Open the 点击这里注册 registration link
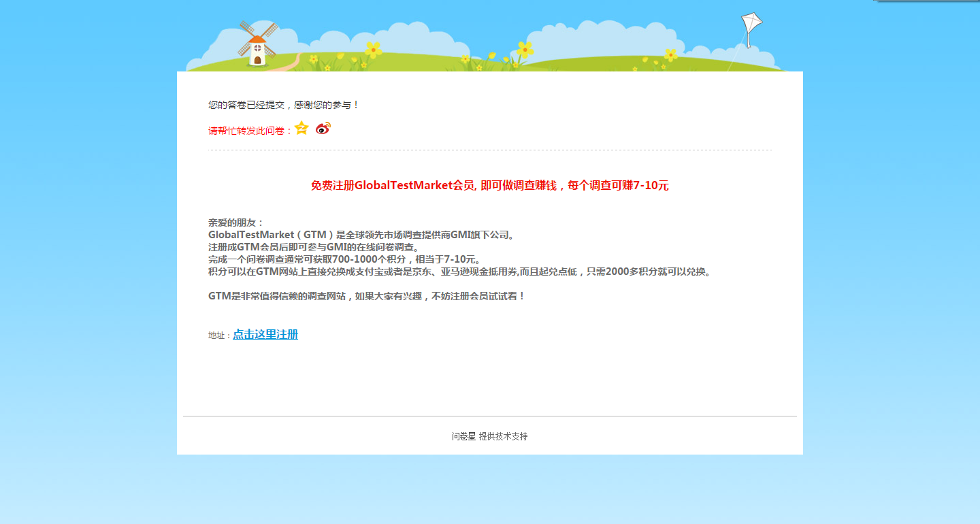This screenshot has height=524, width=980. tap(265, 334)
